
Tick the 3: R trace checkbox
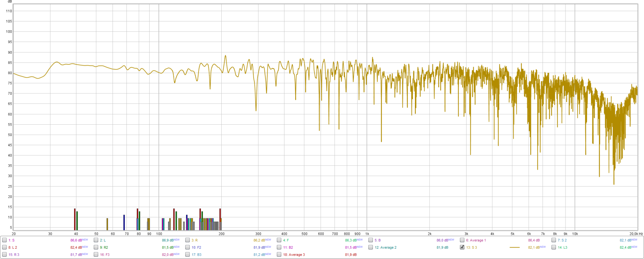point(187,240)
